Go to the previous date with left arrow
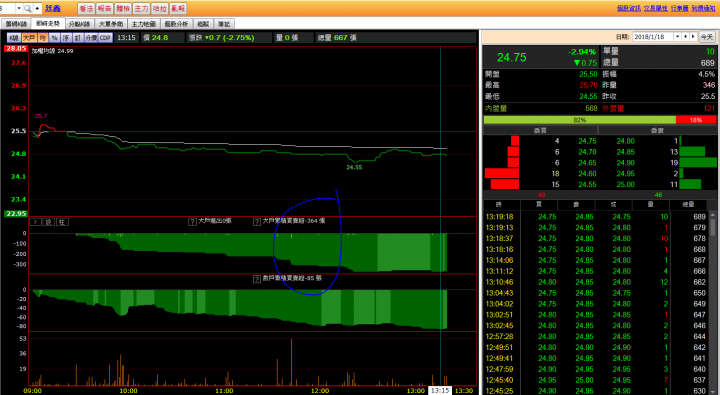This screenshot has width=720, height=395. pos(686,37)
